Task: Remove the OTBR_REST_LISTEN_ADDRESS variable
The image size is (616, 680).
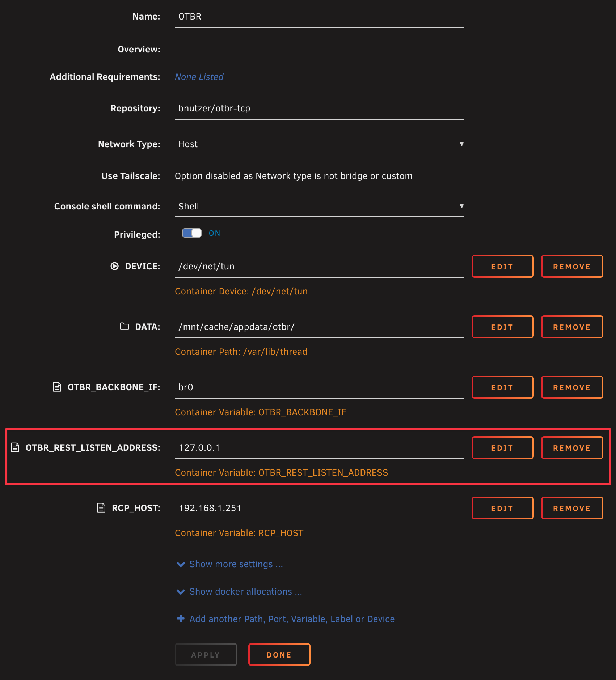Action: [572, 448]
